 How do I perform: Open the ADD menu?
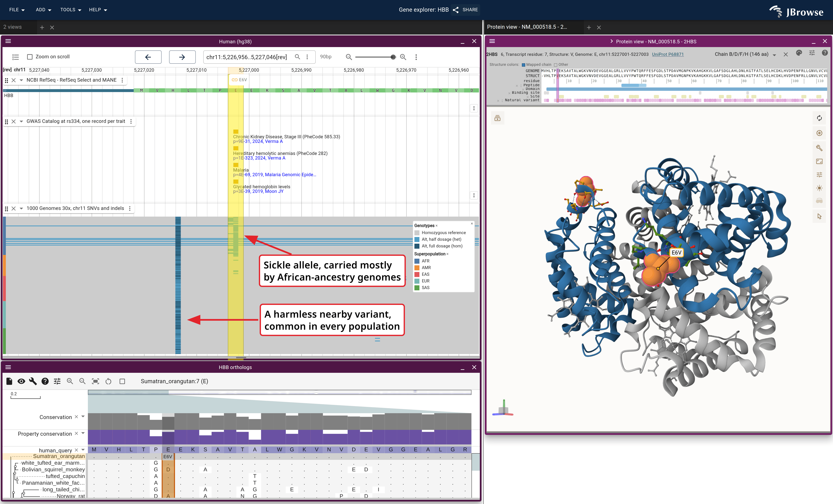click(x=44, y=10)
